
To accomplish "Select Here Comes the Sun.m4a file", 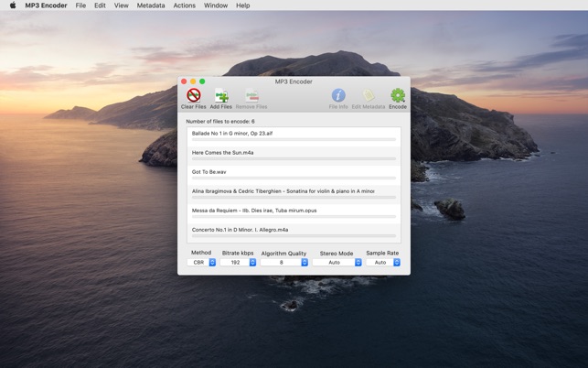I will [294, 157].
